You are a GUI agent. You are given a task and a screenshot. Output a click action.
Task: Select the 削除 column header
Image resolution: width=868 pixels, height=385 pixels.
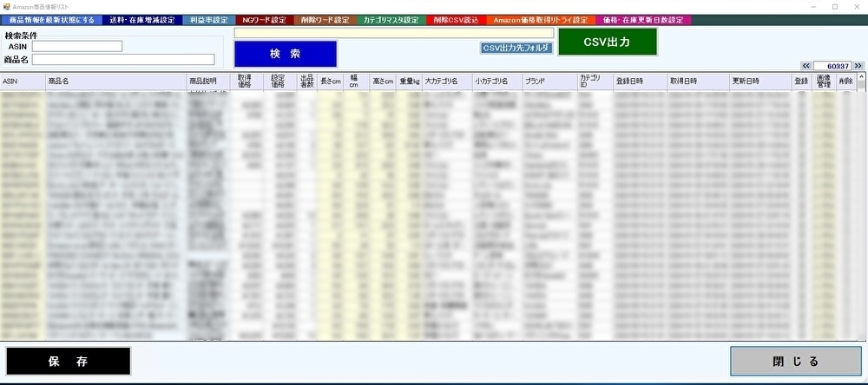click(845, 82)
